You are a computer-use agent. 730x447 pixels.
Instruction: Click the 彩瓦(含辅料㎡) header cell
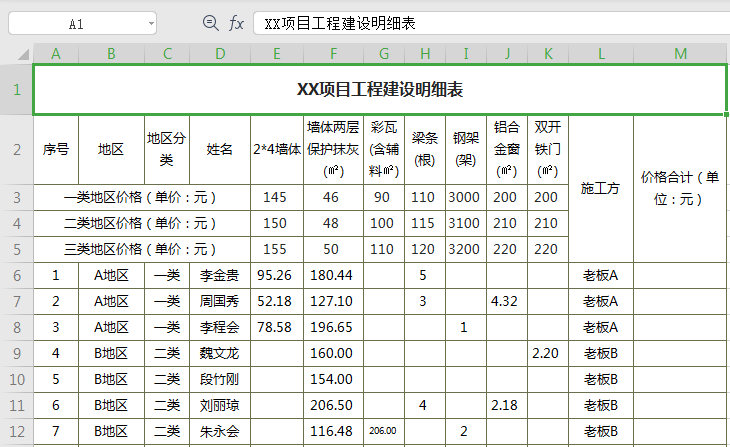pyautogui.click(x=384, y=149)
